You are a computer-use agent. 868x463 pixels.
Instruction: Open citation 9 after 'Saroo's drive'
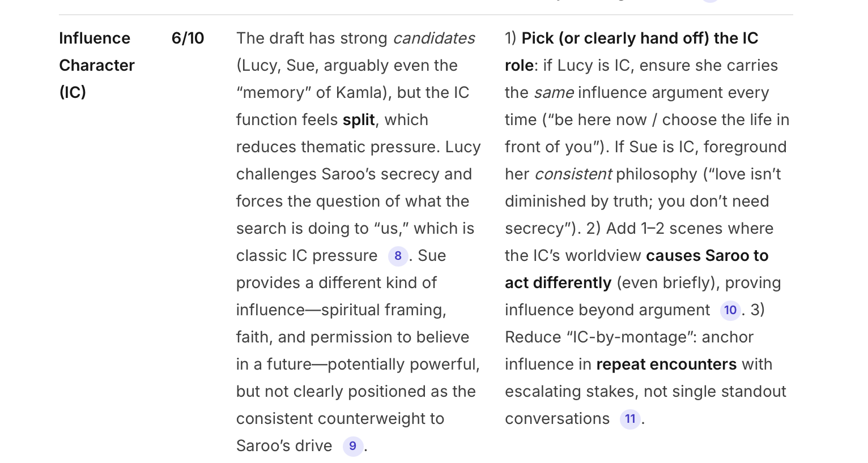tap(352, 446)
